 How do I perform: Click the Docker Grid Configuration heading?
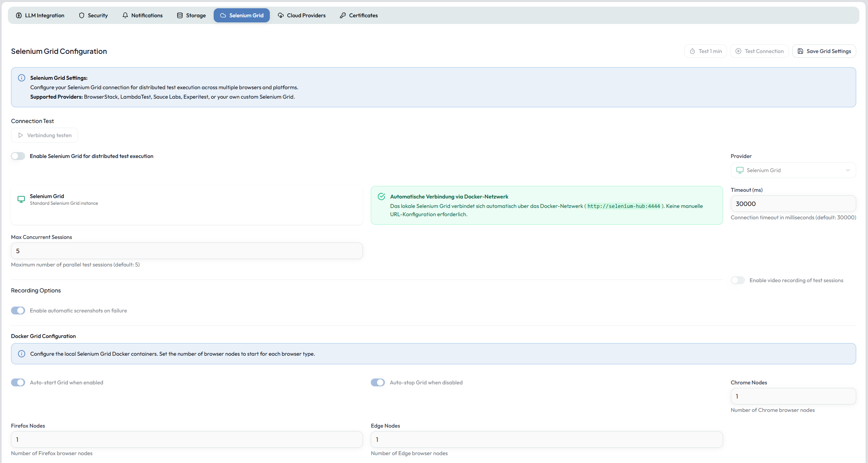pos(43,336)
